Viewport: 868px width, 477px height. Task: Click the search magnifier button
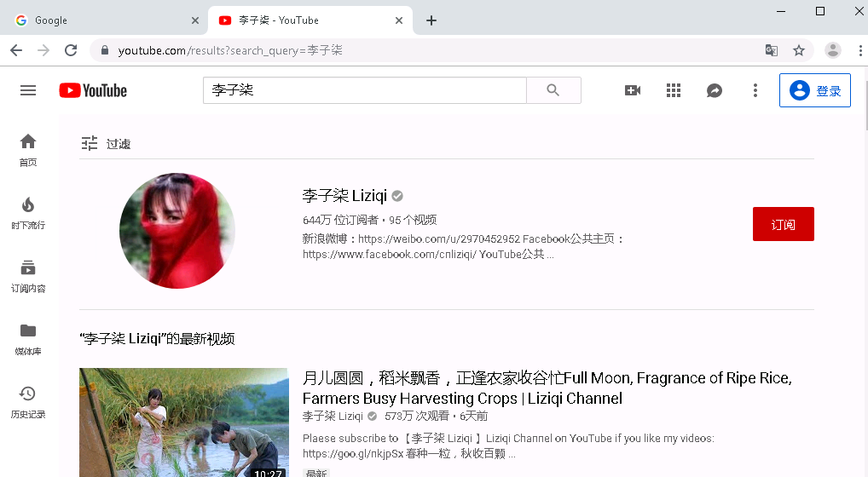tap(553, 90)
